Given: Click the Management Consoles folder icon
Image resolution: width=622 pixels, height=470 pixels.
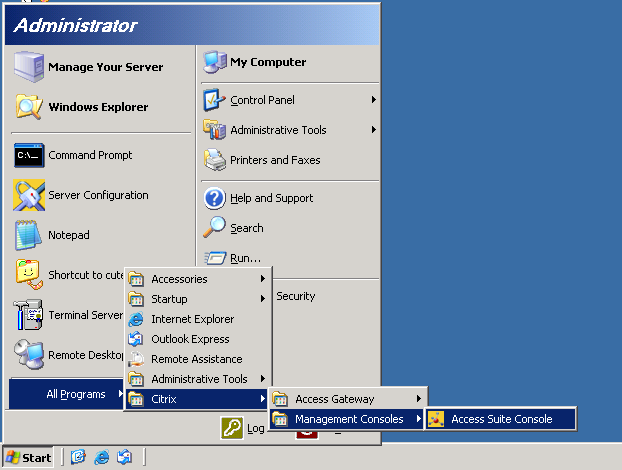Looking at the screenshot, I should coord(280,419).
